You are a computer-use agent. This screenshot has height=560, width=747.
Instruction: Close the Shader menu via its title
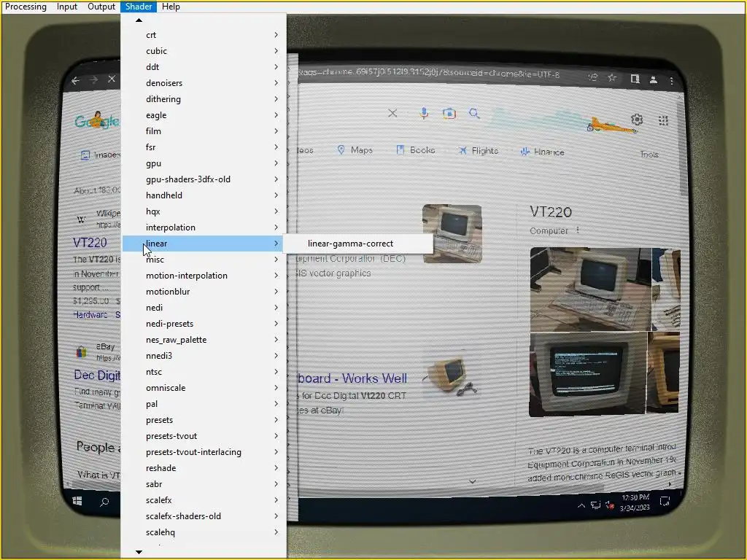[x=139, y=7]
